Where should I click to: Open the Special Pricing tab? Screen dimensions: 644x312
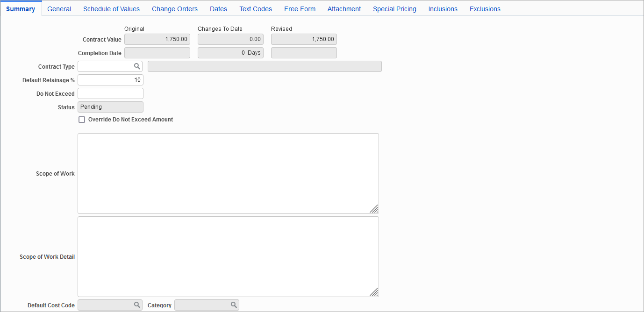tap(394, 8)
